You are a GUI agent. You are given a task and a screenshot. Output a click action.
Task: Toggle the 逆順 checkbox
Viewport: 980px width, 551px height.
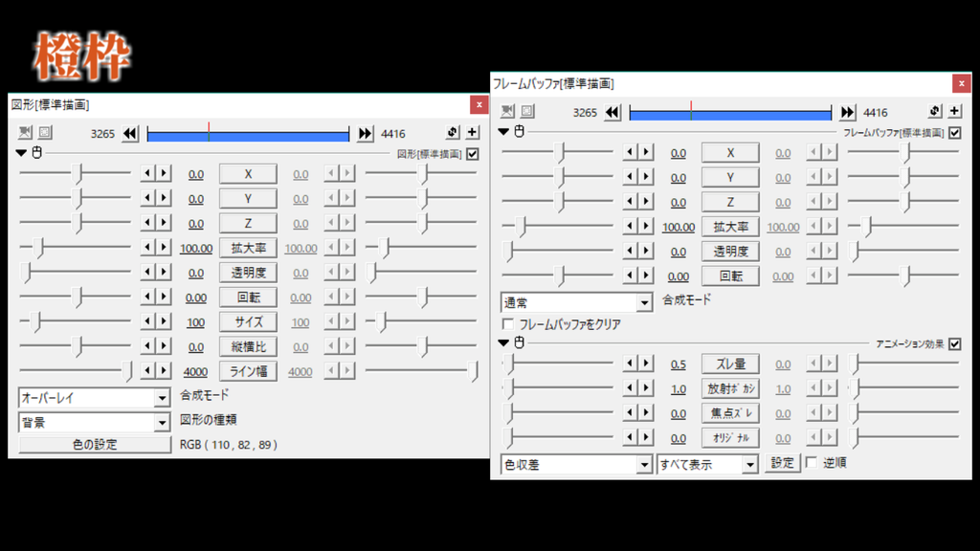(810, 462)
